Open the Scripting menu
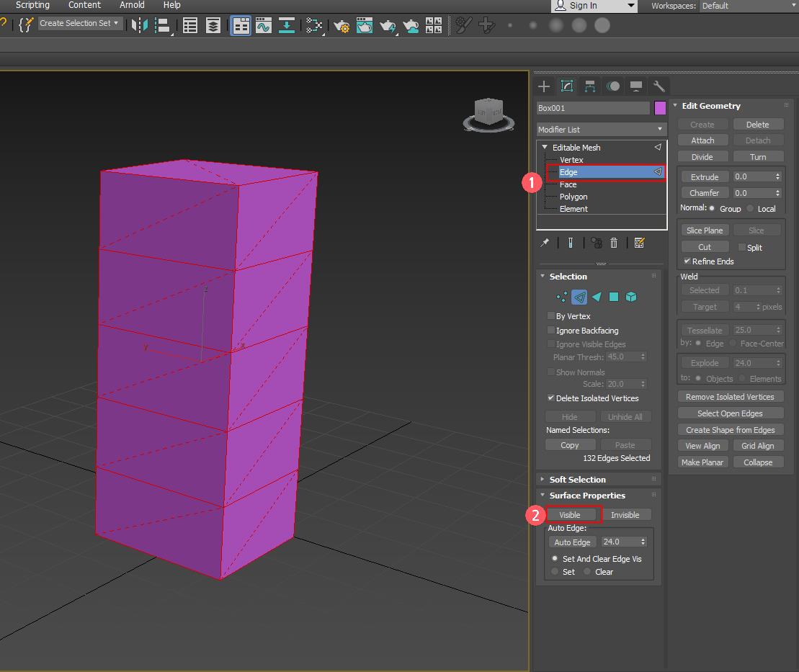 tap(32, 4)
